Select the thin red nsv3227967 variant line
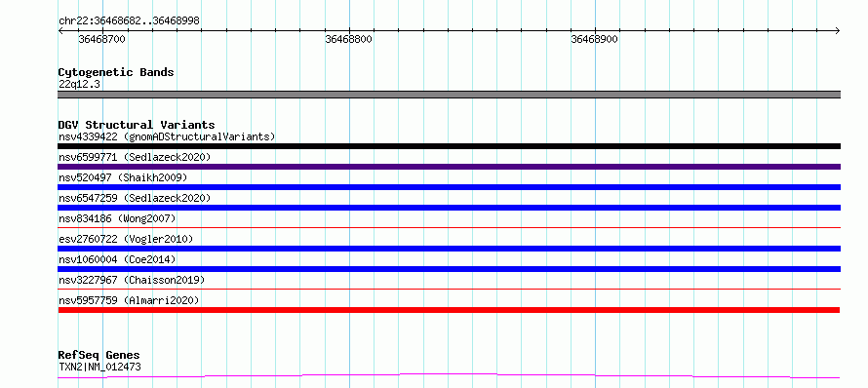The width and height of the screenshot is (868, 388). pyautogui.click(x=449, y=289)
